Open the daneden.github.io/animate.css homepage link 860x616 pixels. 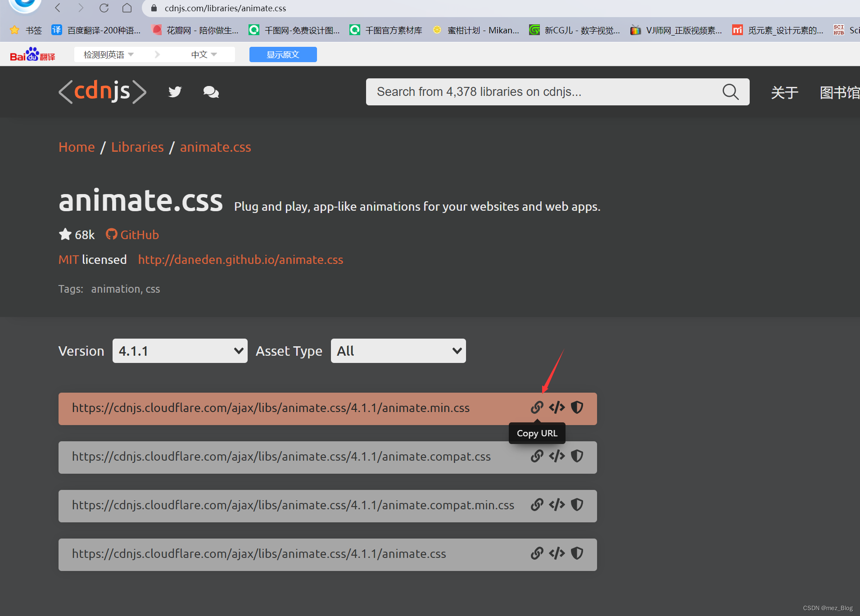tap(240, 260)
